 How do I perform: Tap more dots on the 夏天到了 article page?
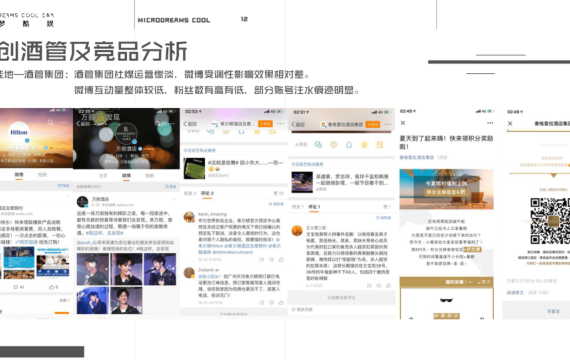(x=490, y=123)
